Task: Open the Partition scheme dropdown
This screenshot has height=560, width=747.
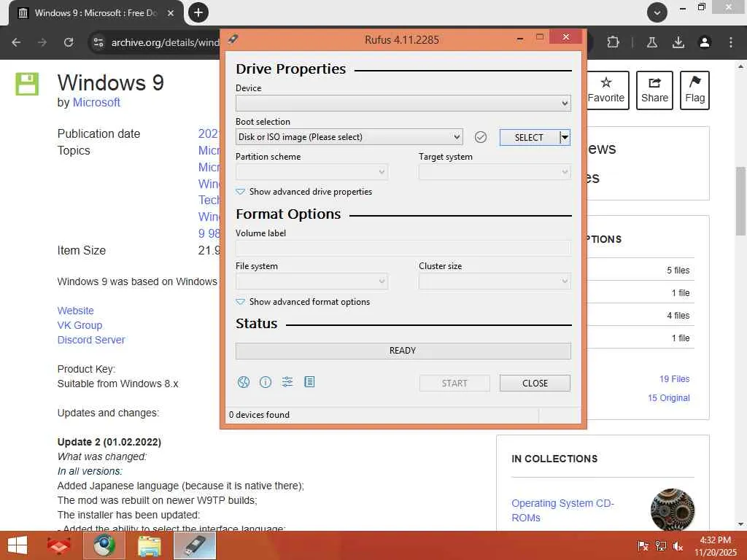Action: point(312,172)
